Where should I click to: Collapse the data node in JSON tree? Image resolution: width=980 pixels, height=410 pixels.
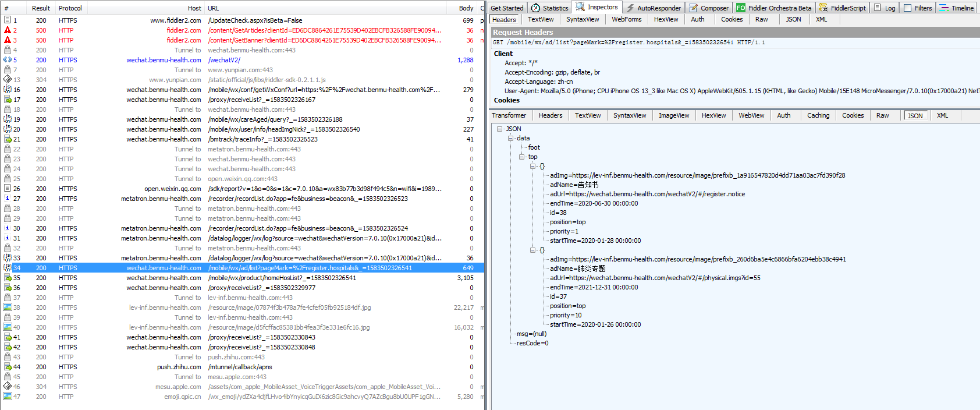click(x=510, y=138)
